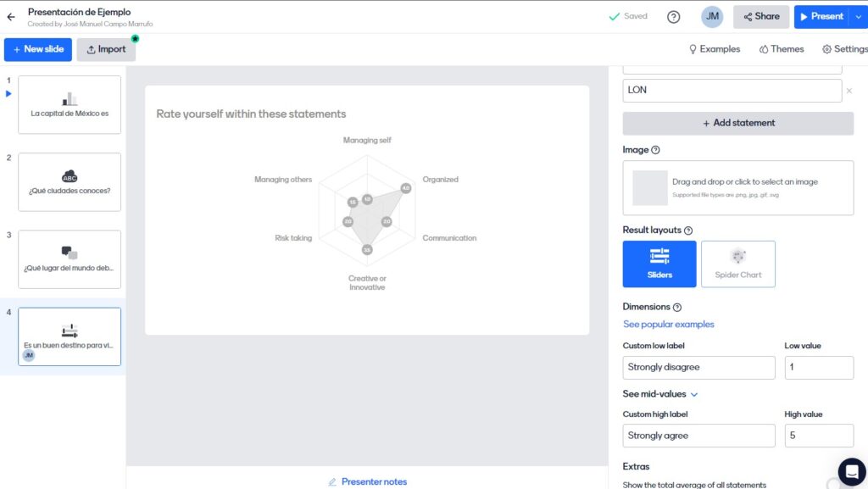
Task: Click the back arrow to exit presentation
Action: [x=11, y=17]
